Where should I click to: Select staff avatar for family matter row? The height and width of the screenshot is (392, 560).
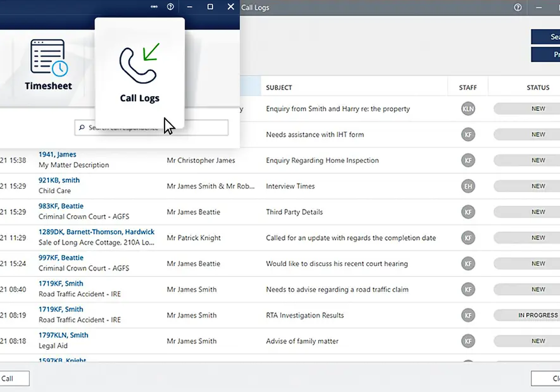[x=468, y=341]
